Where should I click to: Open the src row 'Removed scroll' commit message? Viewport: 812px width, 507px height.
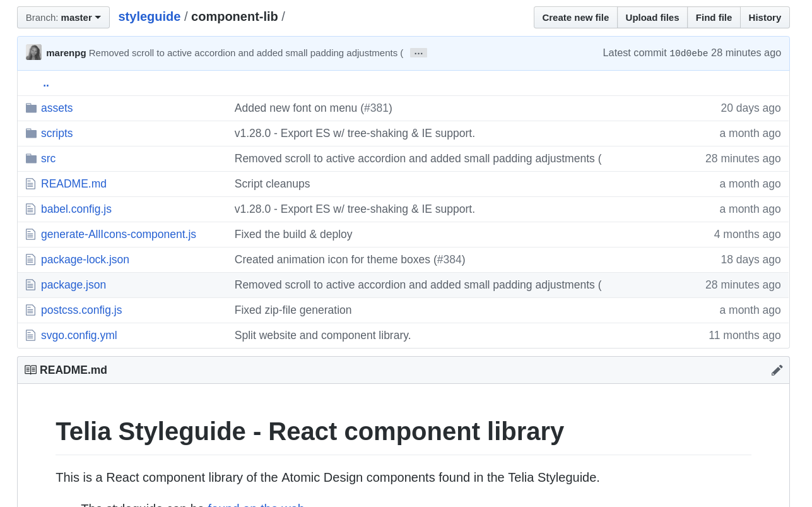tap(418, 158)
